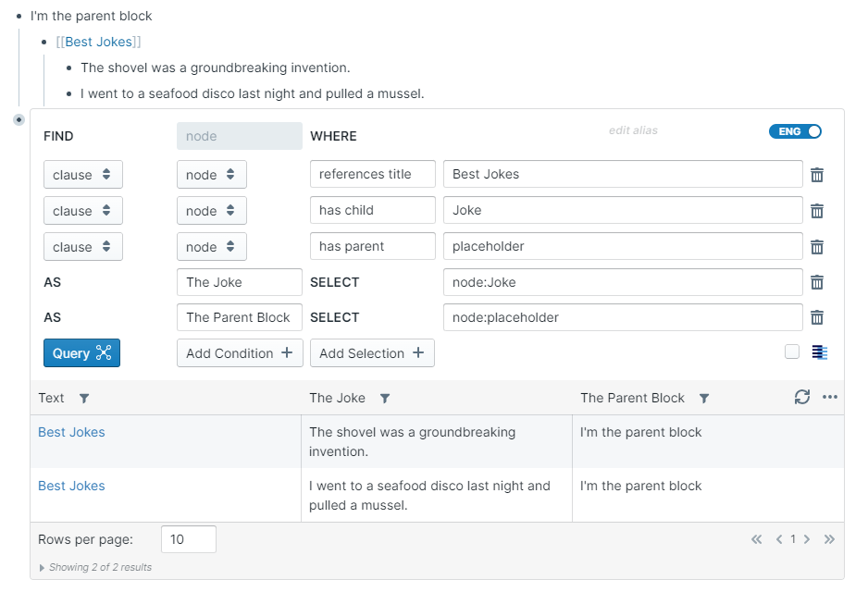Viewport: 868px width, 592px height.
Task: Refresh the query results table
Action: tap(802, 397)
